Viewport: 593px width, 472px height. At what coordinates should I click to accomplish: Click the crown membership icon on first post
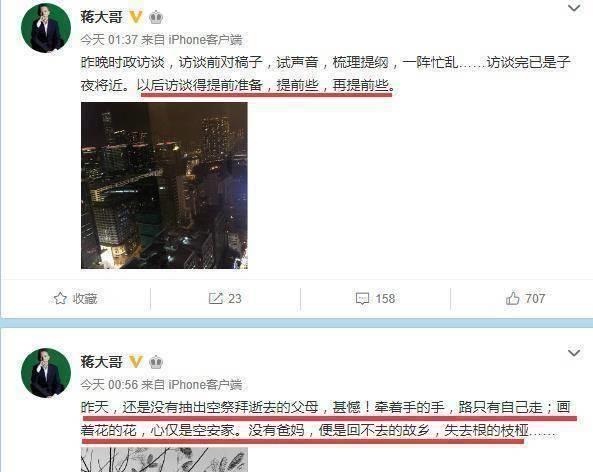(156, 17)
